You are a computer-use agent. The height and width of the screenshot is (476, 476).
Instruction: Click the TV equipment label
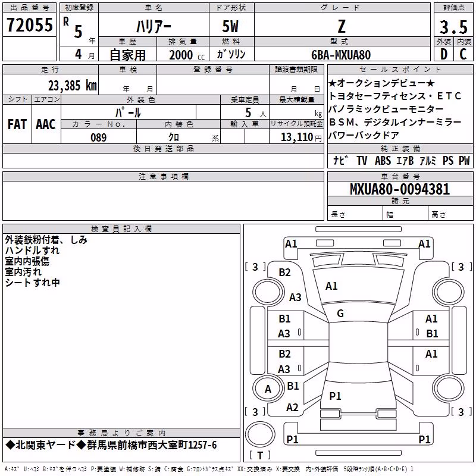[x=362, y=160]
